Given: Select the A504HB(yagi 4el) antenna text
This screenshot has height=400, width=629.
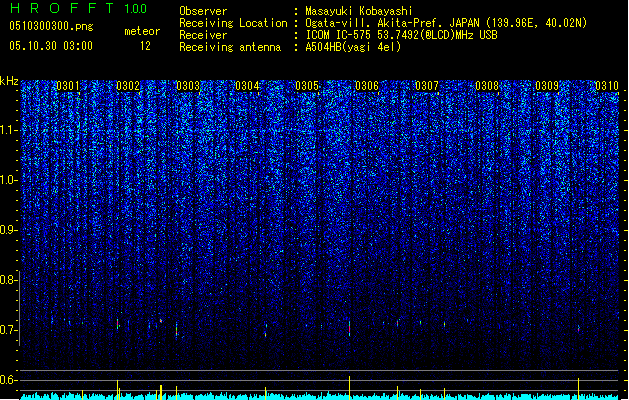Looking at the screenshot, I should [x=353, y=47].
